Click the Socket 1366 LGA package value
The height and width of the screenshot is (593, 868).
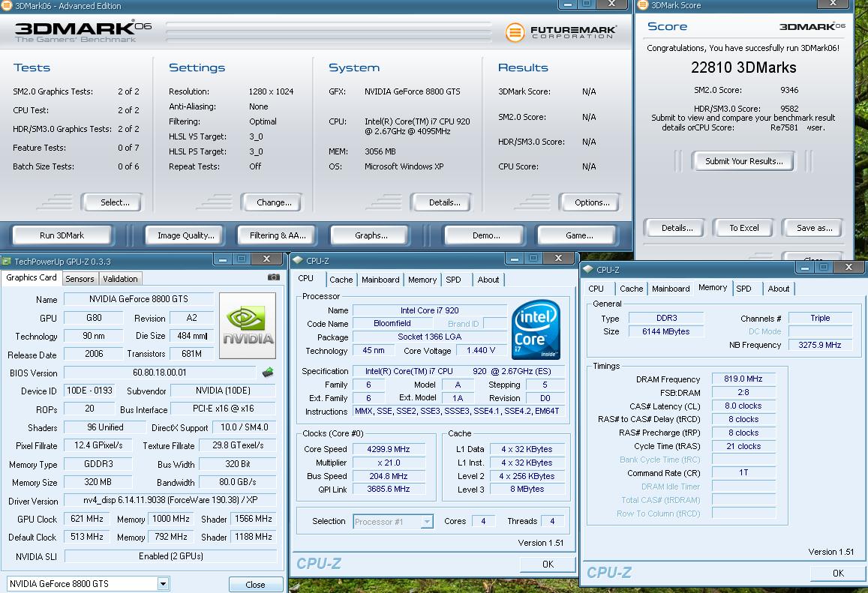coord(430,337)
